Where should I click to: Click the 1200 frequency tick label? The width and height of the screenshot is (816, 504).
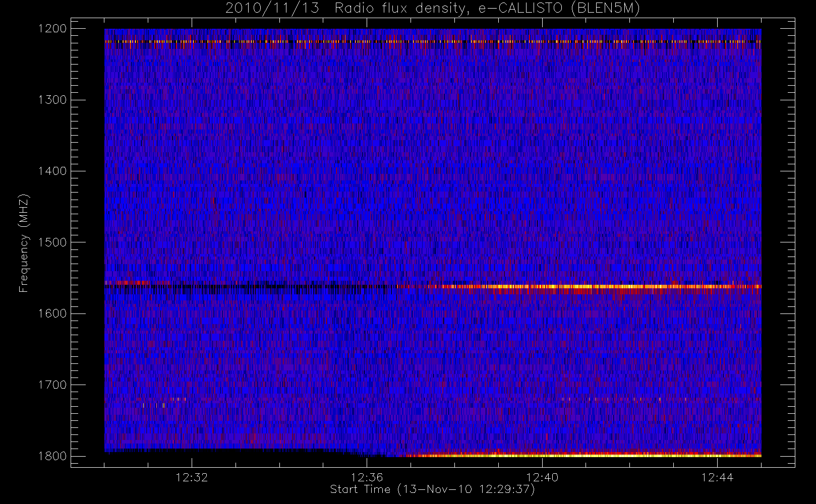pos(52,29)
